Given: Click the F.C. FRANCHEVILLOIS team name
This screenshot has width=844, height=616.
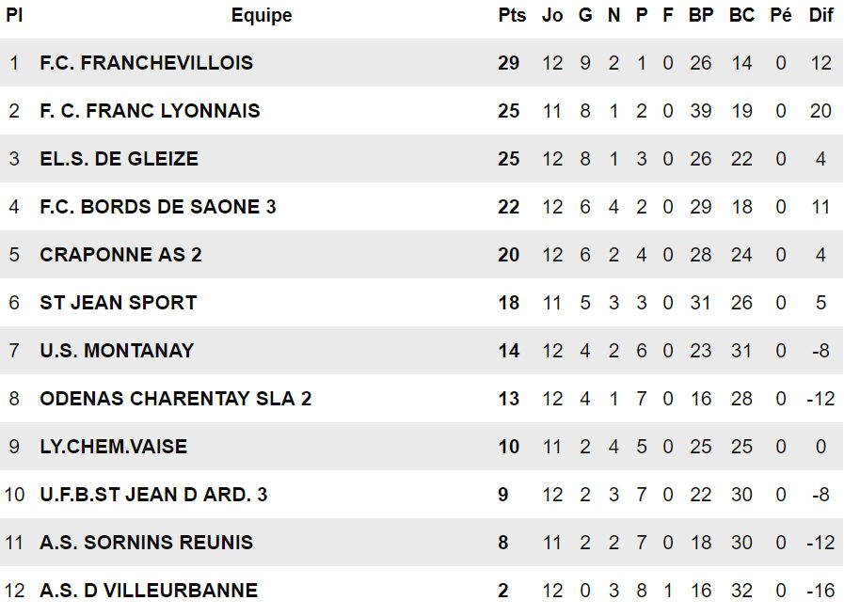Looking at the screenshot, I should pos(146,63).
